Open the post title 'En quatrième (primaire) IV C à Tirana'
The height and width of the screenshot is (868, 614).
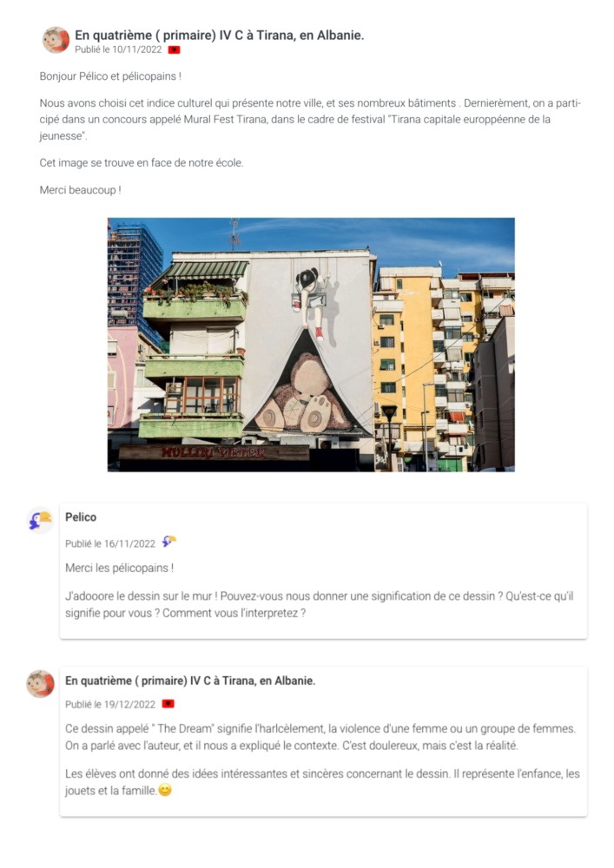coord(219,36)
